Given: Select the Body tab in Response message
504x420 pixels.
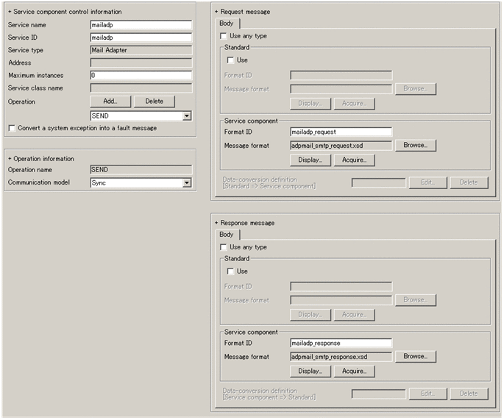Looking at the screenshot, I should click(227, 235).
